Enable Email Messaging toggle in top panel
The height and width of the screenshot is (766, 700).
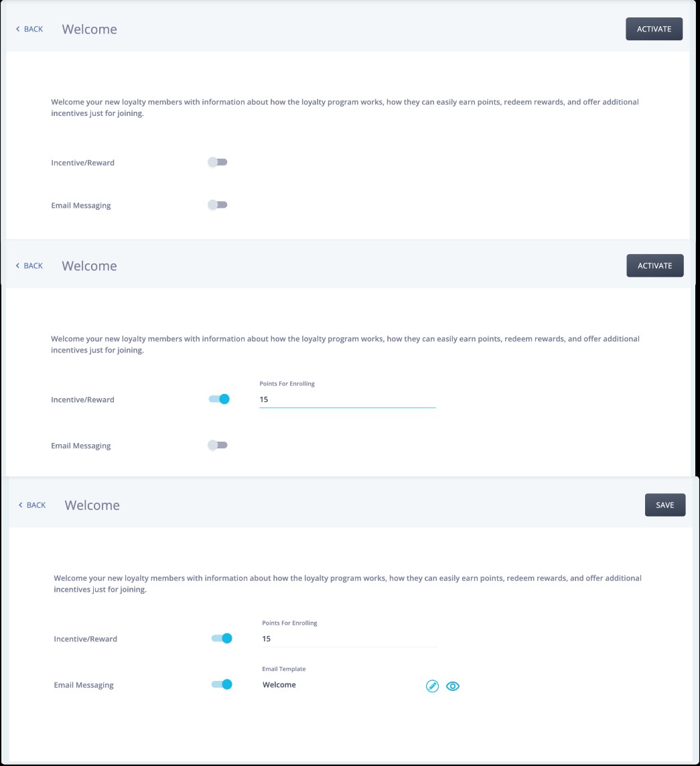[217, 204]
